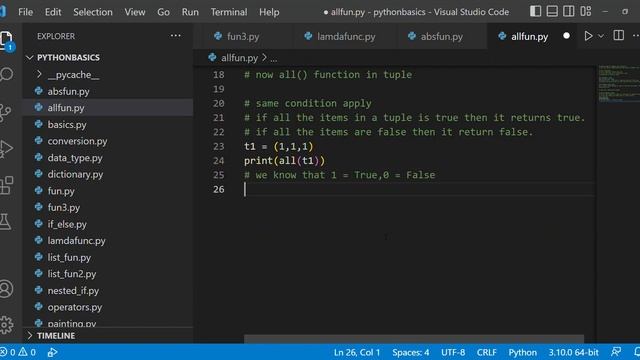This screenshot has height=360, width=640.
Task: Toggle the bottom panel layout icon
Action: [552, 11]
